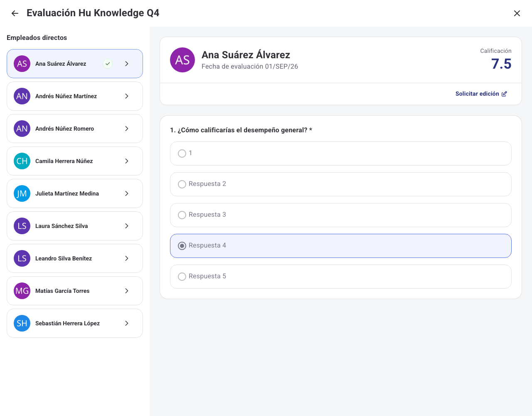
Task: Click the MG avatar for Matías García Torres
Action: click(x=22, y=291)
